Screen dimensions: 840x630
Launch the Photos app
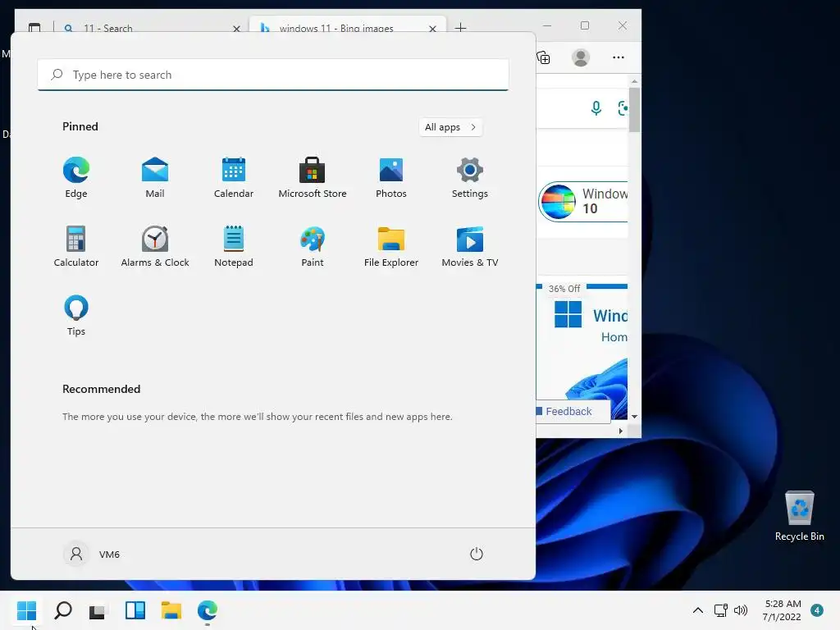pos(391,177)
